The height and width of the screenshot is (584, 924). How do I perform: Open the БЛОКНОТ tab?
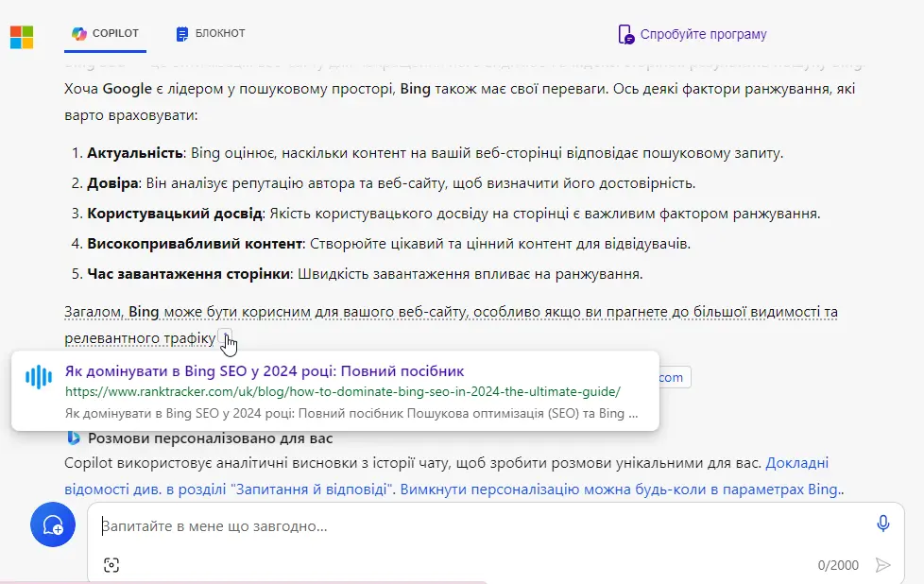click(211, 34)
